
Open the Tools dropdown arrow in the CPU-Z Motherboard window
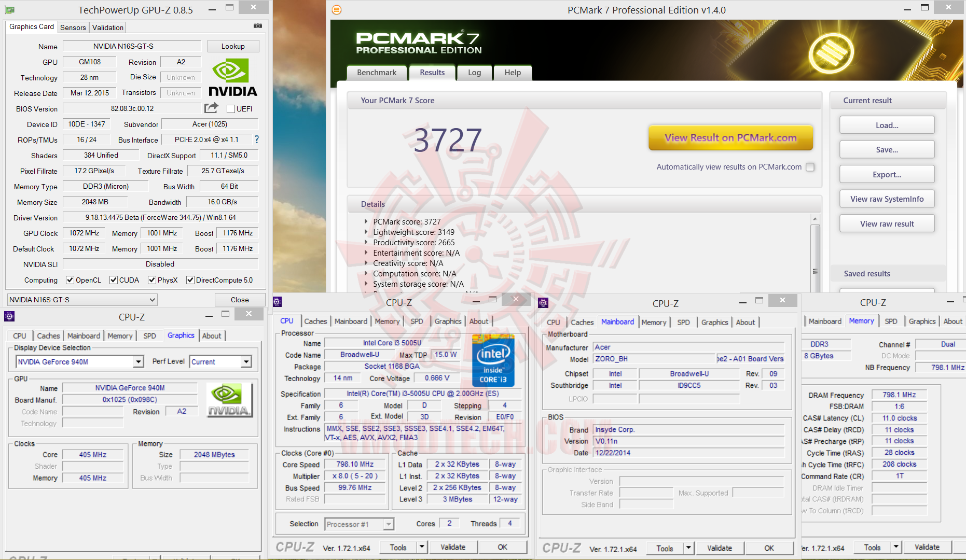pyautogui.click(x=688, y=548)
